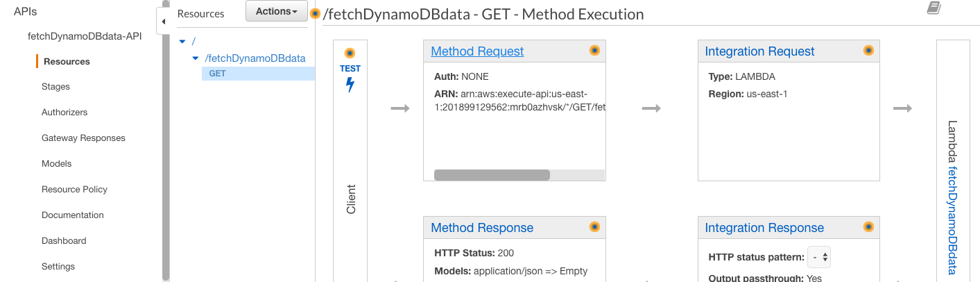980x282 pixels.
Task: Click 'Type: LAMBDA' text
Action: click(x=742, y=76)
